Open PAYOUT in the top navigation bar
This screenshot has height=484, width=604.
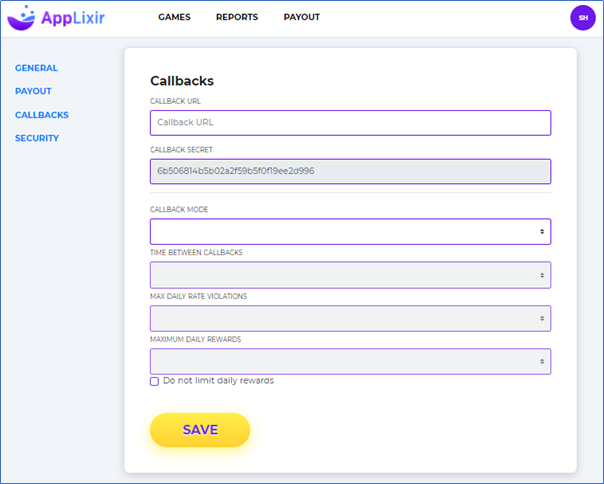[x=302, y=17]
